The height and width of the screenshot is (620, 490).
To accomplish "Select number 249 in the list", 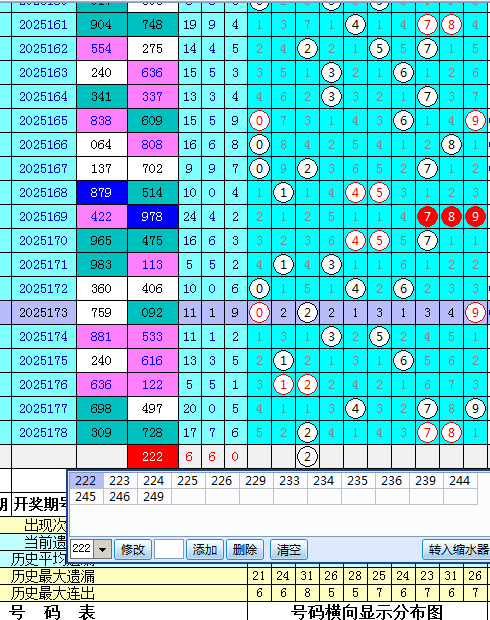I will click(153, 496).
